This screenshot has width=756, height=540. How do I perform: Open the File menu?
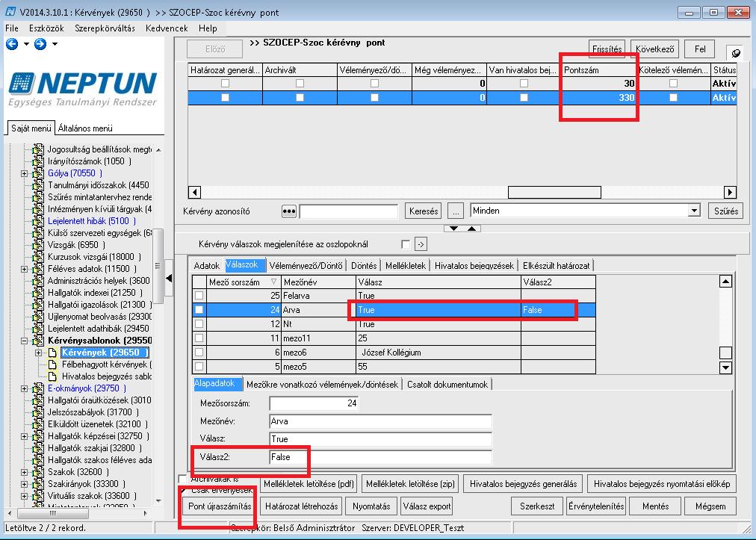tap(11, 28)
